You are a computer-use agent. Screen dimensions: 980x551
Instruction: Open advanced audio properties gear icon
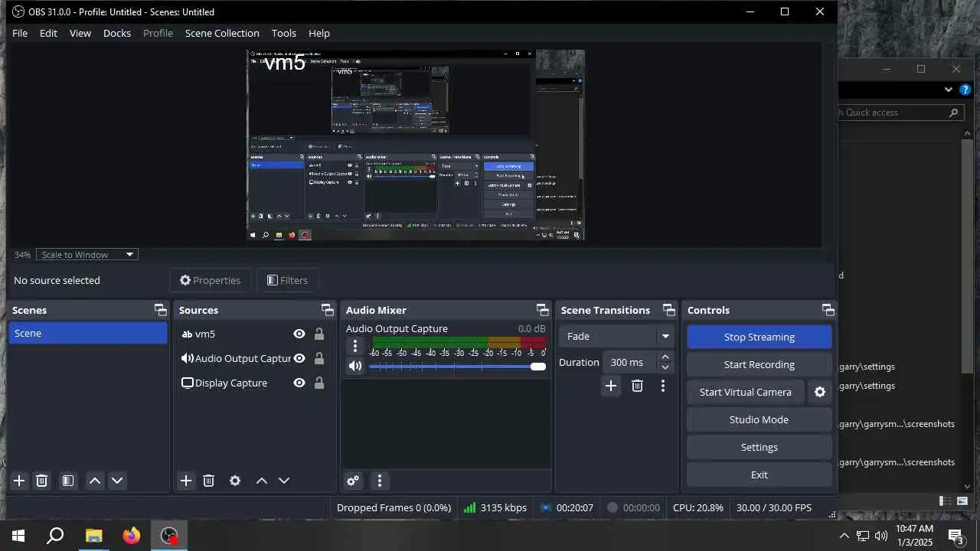353,481
